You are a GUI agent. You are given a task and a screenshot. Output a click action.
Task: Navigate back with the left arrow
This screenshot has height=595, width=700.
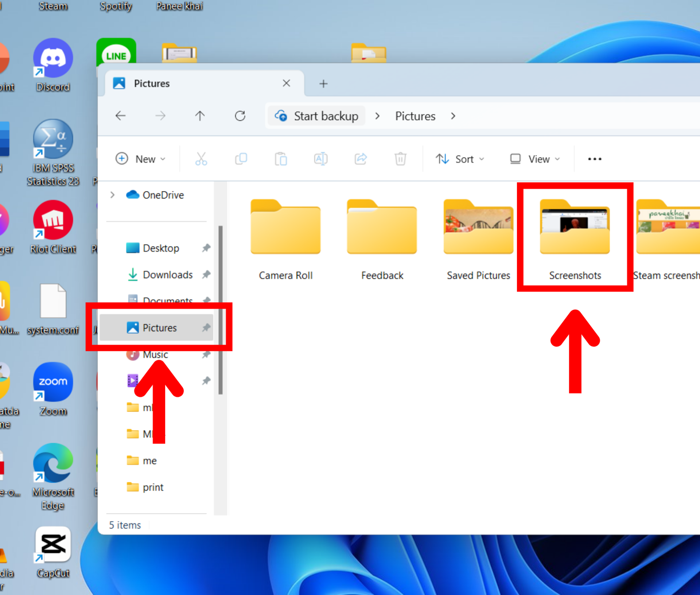[x=120, y=116]
